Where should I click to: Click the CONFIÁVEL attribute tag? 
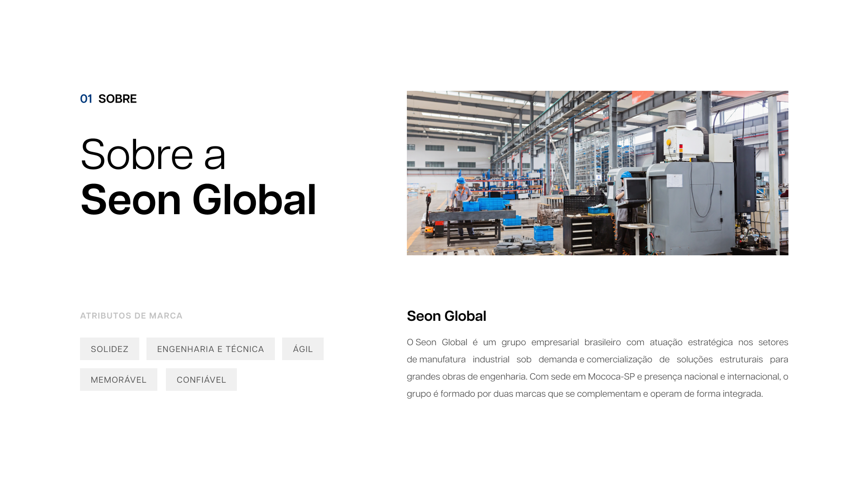click(x=201, y=380)
